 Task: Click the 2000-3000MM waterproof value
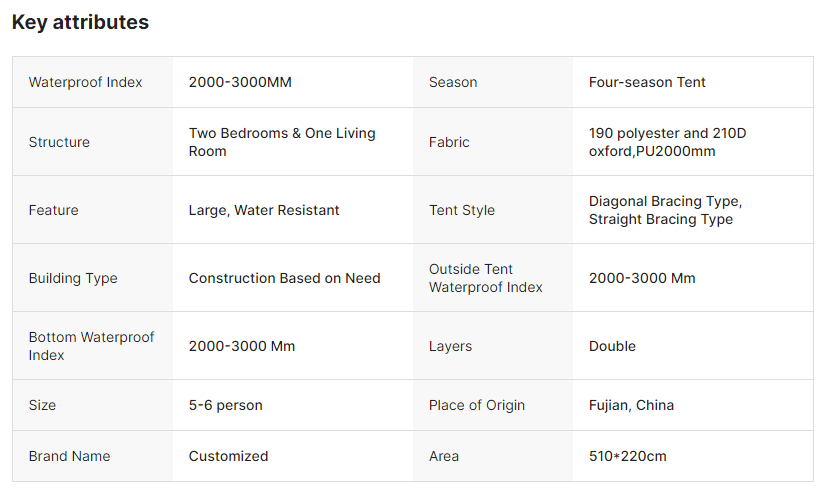click(240, 82)
